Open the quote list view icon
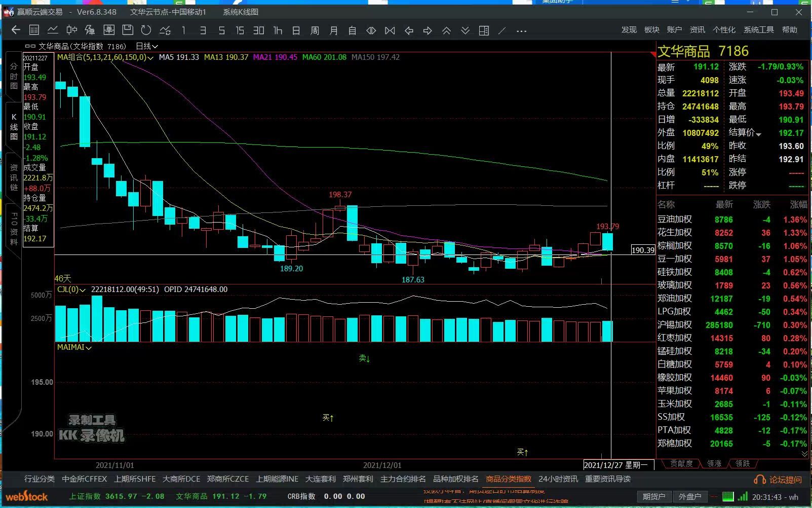 pos(34,30)
